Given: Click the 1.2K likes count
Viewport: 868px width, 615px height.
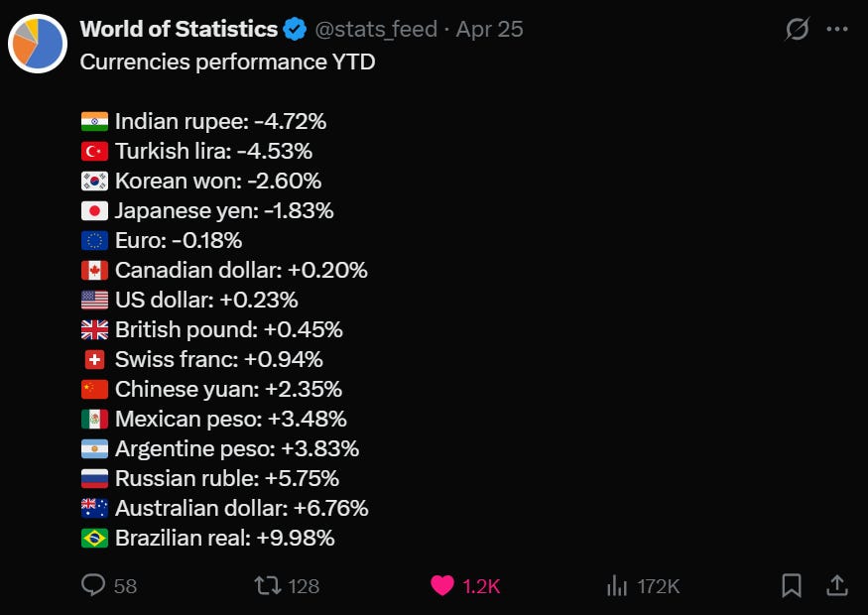Looking at the screenshot, I should pyautogui.click(x=481, y=586).
